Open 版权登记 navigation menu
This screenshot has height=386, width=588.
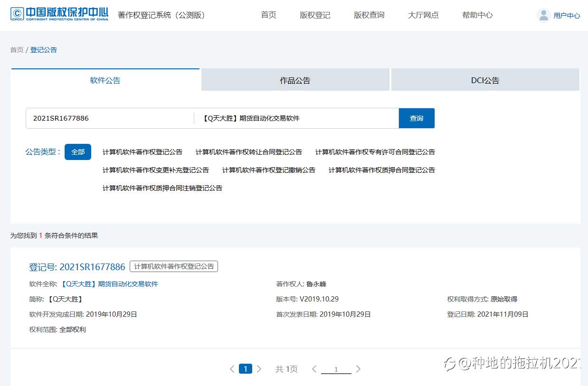pos(315,15)
